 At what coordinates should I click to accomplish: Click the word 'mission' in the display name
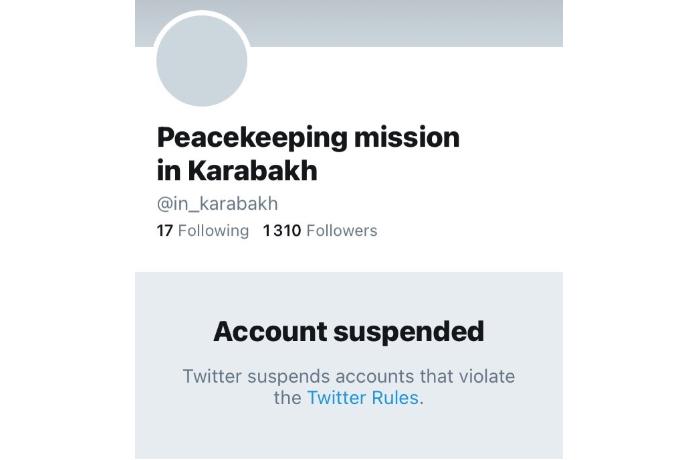407,137
